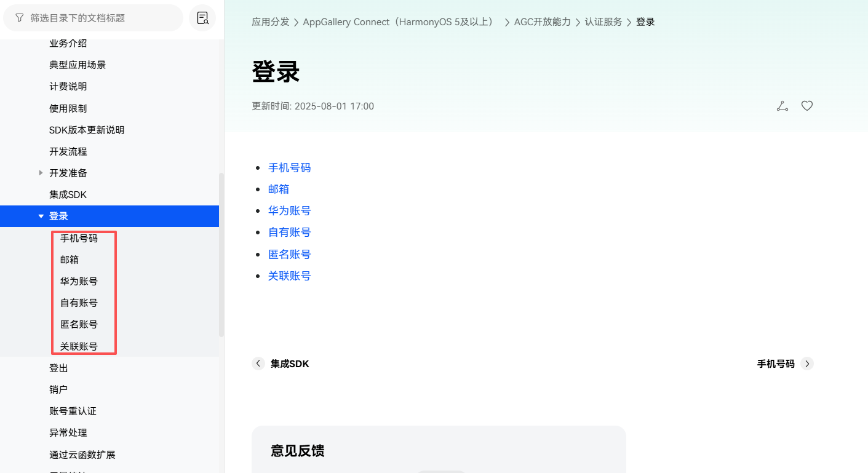The height and width of the screenshot is (473, 868).
Task: Click the right arrow beside 手机号码
Action: (x=807, y=364)
